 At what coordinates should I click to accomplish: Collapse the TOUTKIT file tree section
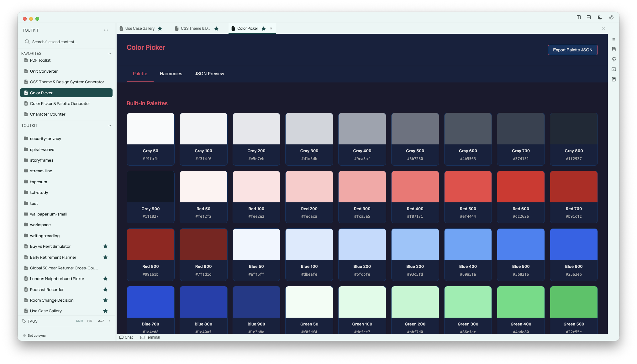(x=110, y=126)
